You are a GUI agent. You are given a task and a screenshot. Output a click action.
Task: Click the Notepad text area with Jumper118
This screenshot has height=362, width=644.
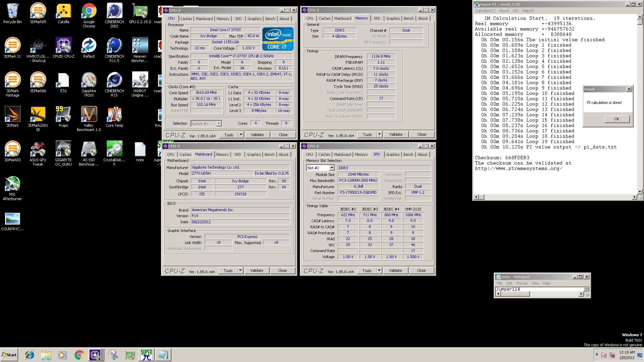(539, 289)
